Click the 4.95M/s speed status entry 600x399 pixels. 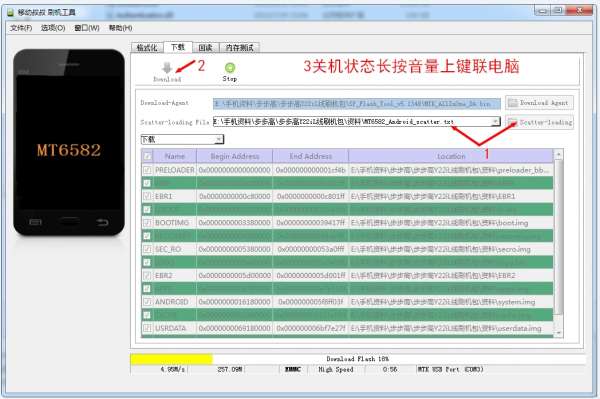click(x=173, y=370)
